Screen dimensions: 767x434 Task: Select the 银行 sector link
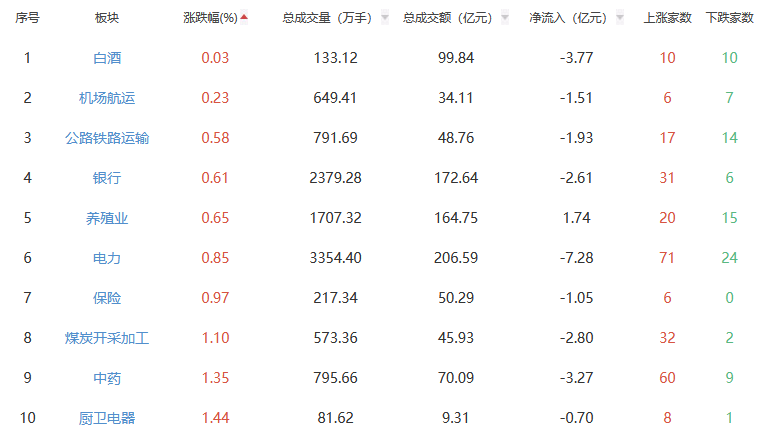coord(106,178)
